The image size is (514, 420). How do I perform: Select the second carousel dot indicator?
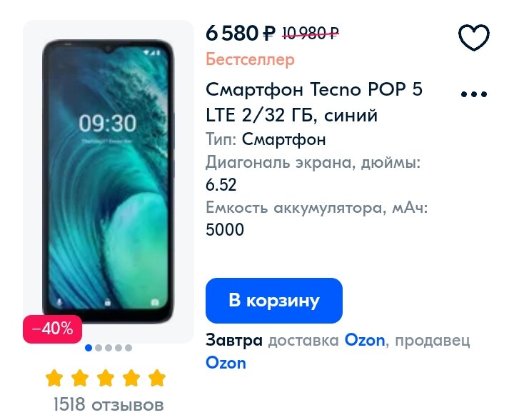[x=99, y=348]
